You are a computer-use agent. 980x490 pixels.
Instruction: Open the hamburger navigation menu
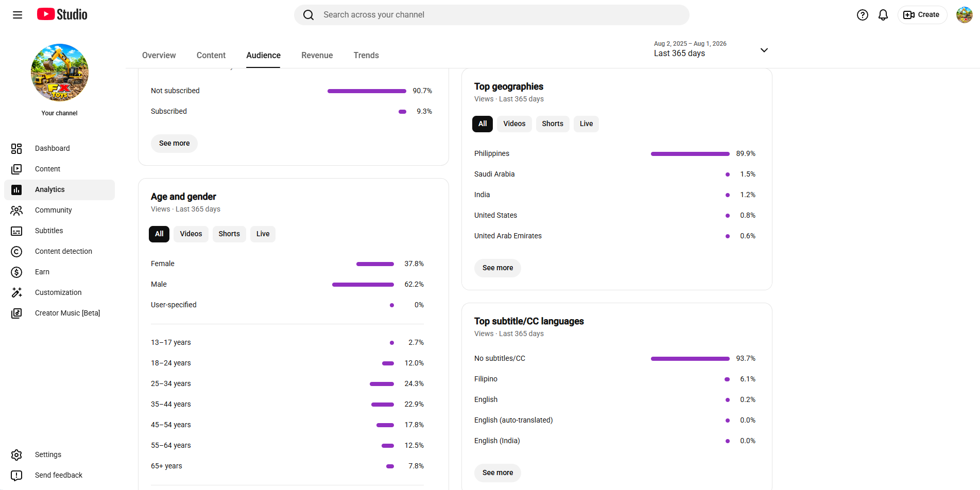(x=18, y=15)
